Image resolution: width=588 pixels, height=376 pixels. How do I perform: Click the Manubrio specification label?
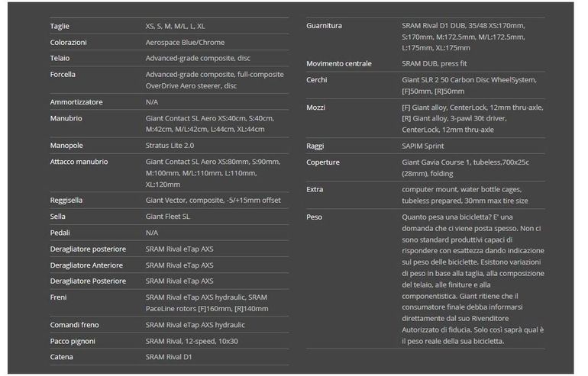pyautogui.click(x=66, y=118)
